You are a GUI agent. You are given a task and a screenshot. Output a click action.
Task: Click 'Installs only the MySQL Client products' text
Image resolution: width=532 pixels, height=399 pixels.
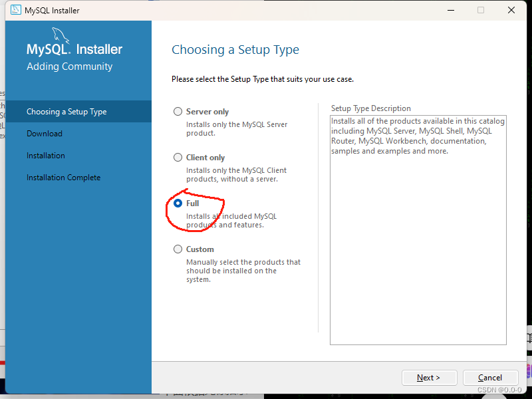coord(236,175)
